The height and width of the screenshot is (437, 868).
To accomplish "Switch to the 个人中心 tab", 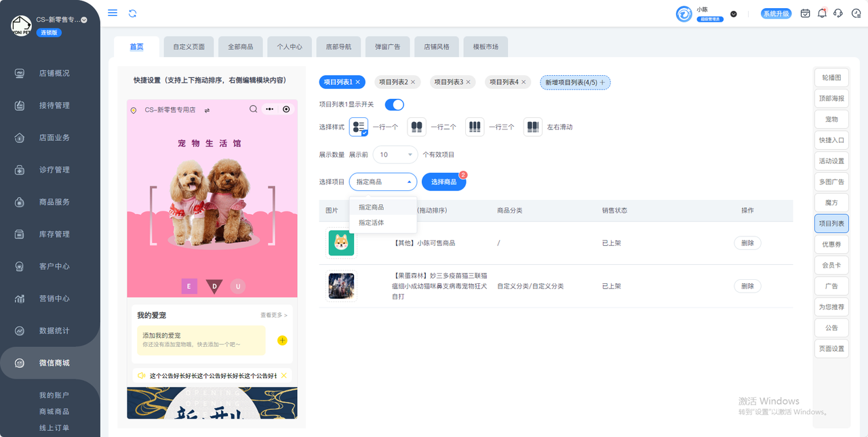I will [x=290, y=47].
